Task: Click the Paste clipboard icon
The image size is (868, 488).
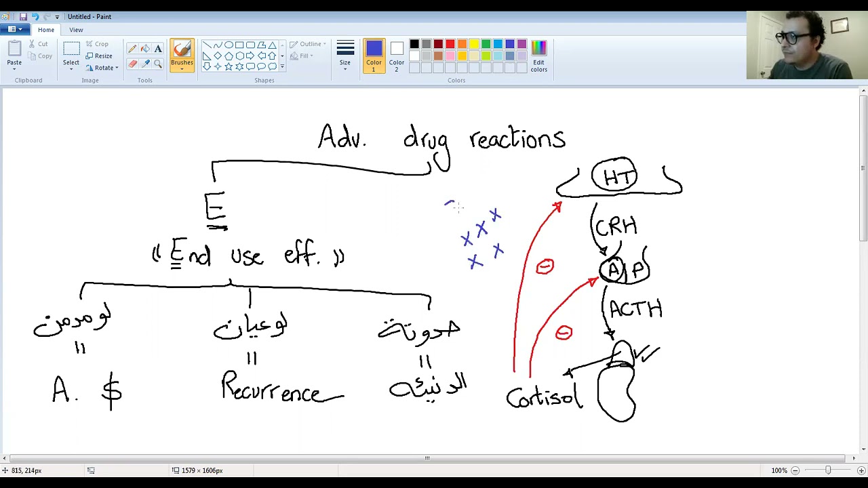Action: click(x=14, y=49)
